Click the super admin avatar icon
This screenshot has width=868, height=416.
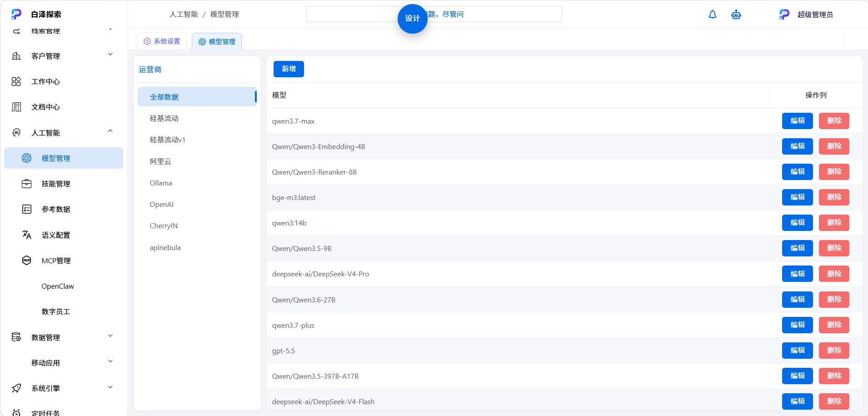coord(784,15)
